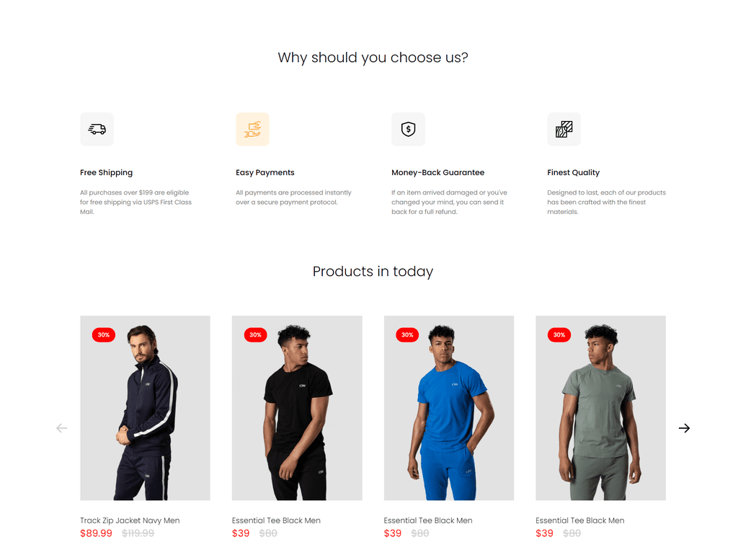This screenshot has width=738, height=560.
Task: Click Essential Tee title under black tee
Action: pyautogui.click(x=276, y=520)
